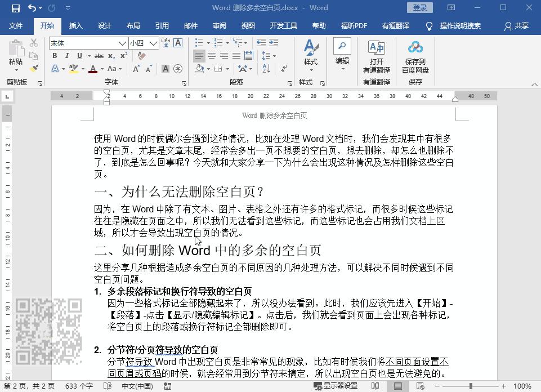This screenshot has width=541, height=392.
Task: Toggle italic formatting
Action: click(66, 56)
